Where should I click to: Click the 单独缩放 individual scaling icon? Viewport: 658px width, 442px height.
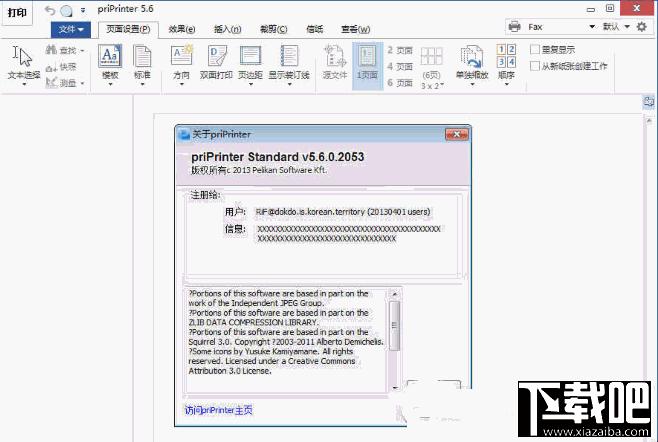pos(472,57)
